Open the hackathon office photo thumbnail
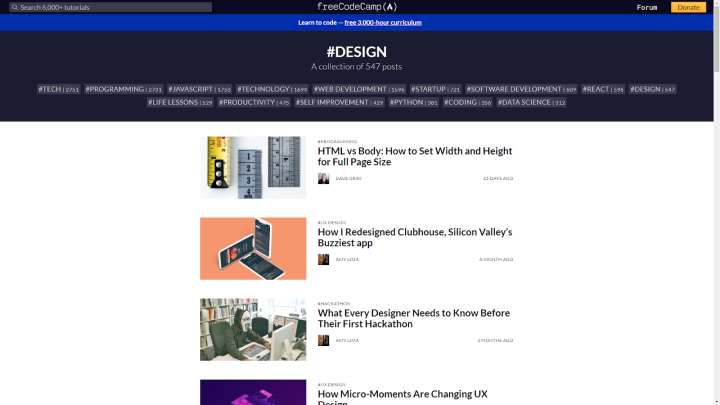 tap(253, 330)
